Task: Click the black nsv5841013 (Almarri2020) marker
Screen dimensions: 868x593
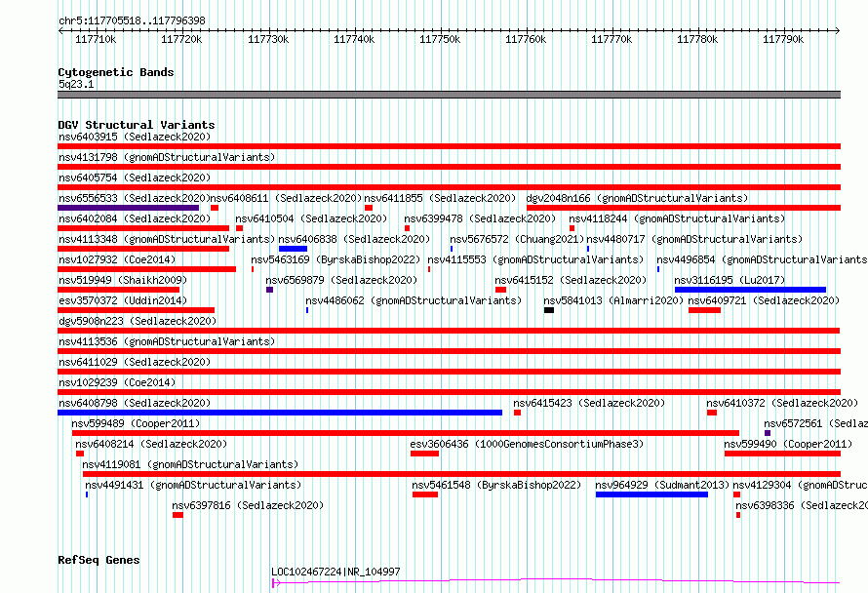Action: [548, 310]
